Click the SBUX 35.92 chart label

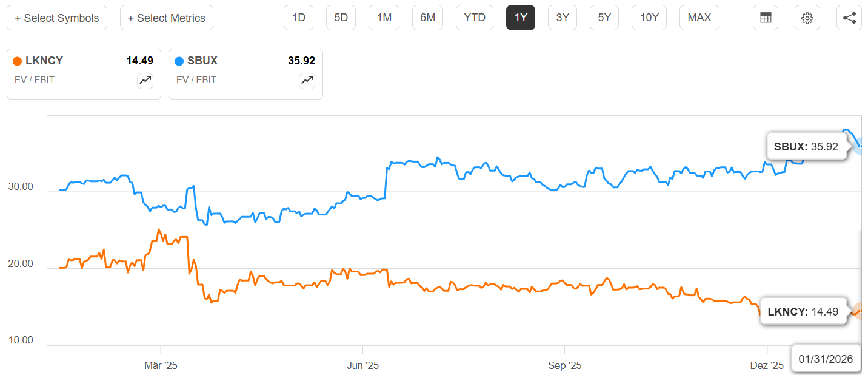(x=806, y=146)
